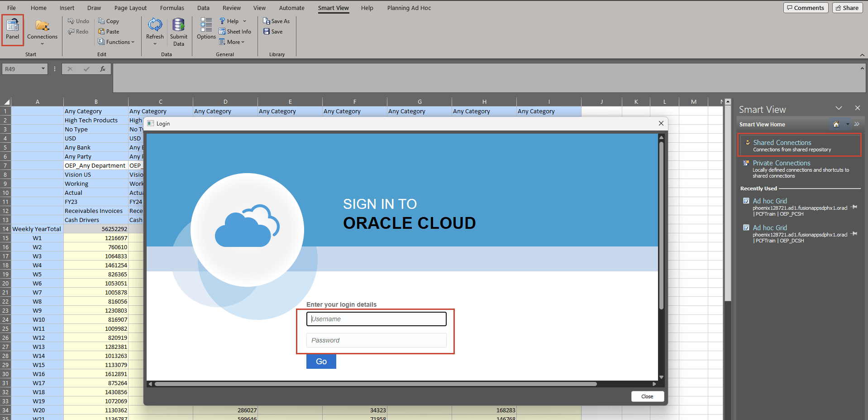The height and width of the screenshot is (420, 868).
Task: Click the formula bar cancel X icon
Action: [x=70, y=69]
